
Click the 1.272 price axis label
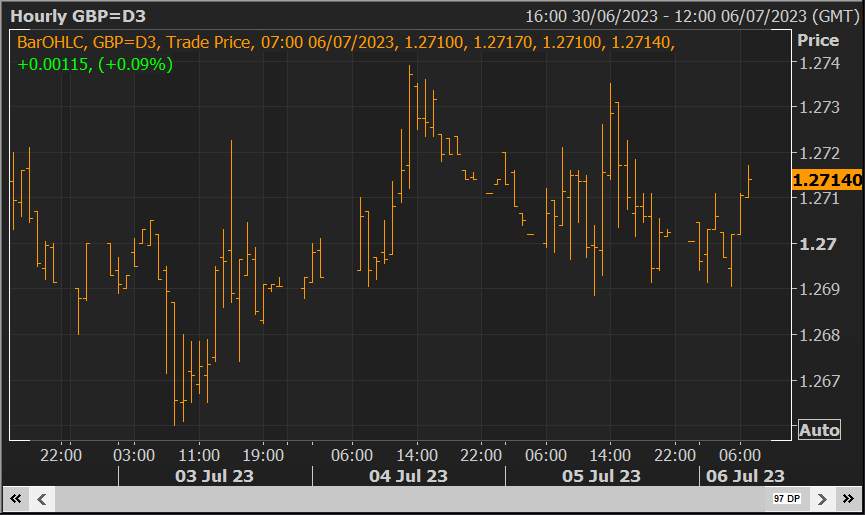(x=819, y=153)
